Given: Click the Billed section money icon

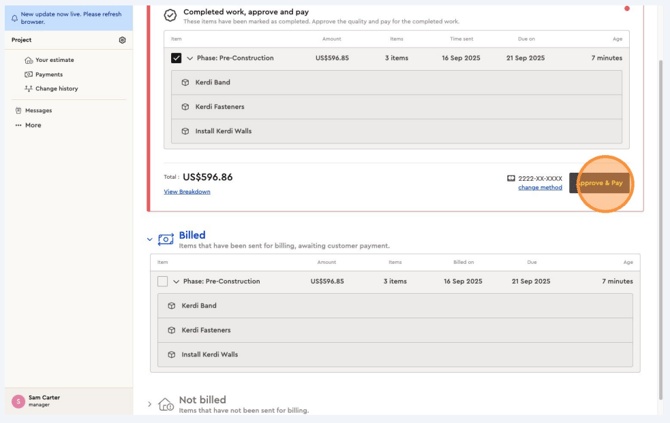Looking at the screenshot, I should tap(166, 239).
